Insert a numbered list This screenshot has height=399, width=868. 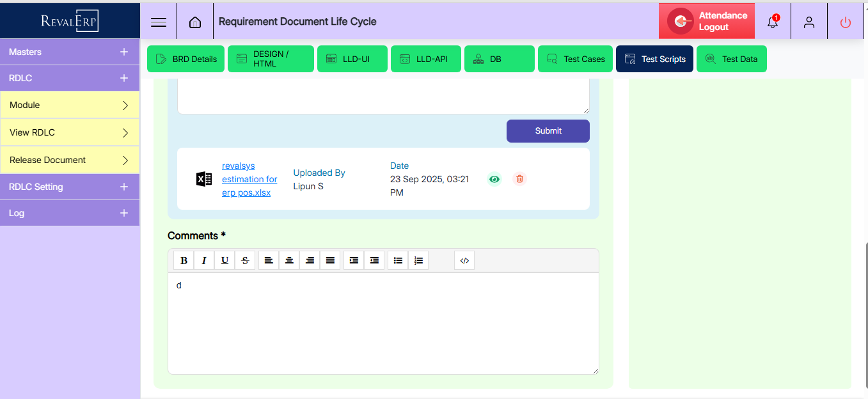pos(418,260)
